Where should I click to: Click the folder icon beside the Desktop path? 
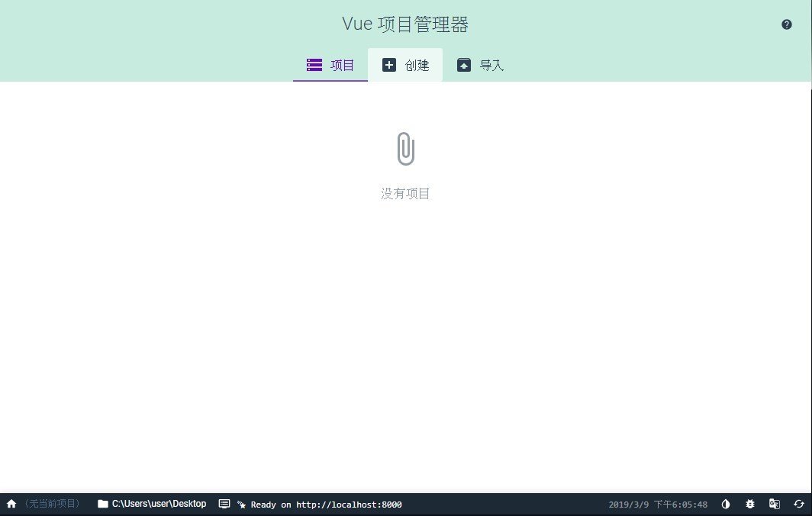[x=103, y=504]
